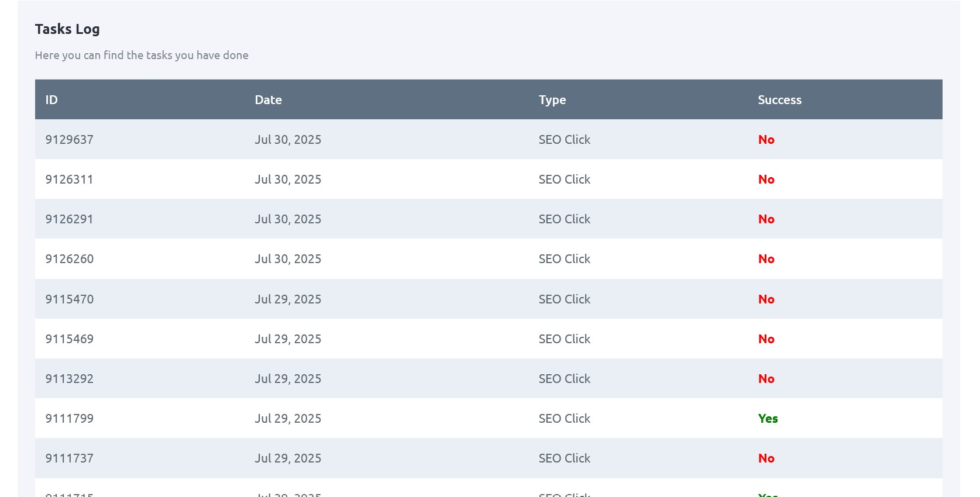This screenshot has width=980, height=497.
Task: Click the date in row 9111737
Action: 288,458
